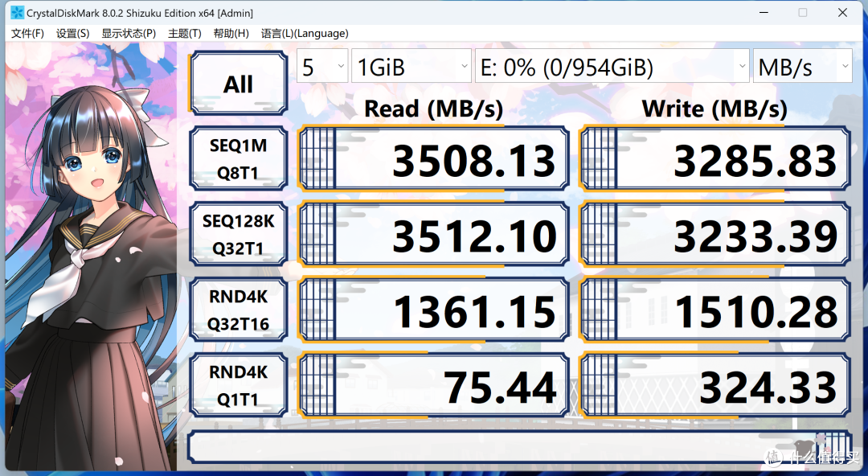The width and height of the screenshot is (868, 476).
Task: Open the 设置(S) menu
Action: (72, 33)
